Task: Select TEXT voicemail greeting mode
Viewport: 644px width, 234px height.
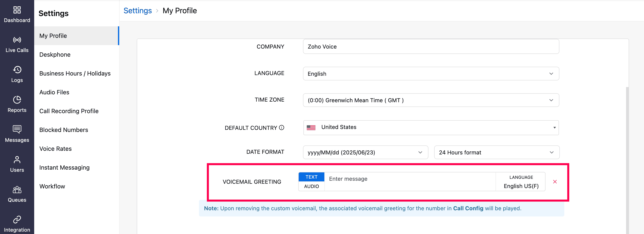Action: (x=311, y=177)
